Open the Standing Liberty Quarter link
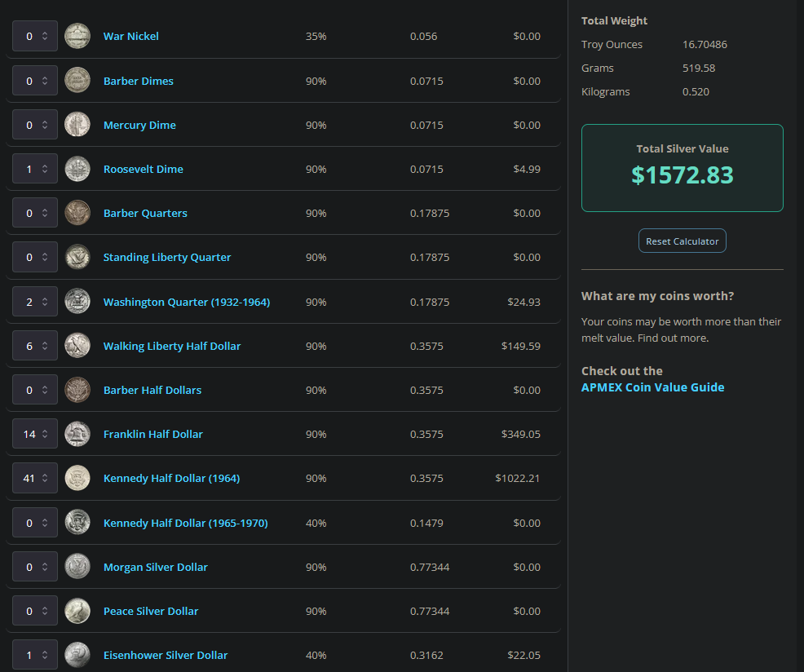The image size is (804, 672). pyautogui.click(x=167, y=257)
